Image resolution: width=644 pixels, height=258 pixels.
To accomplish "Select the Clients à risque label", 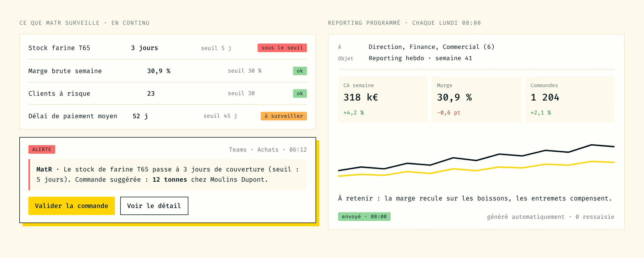I will click(59, 94).
